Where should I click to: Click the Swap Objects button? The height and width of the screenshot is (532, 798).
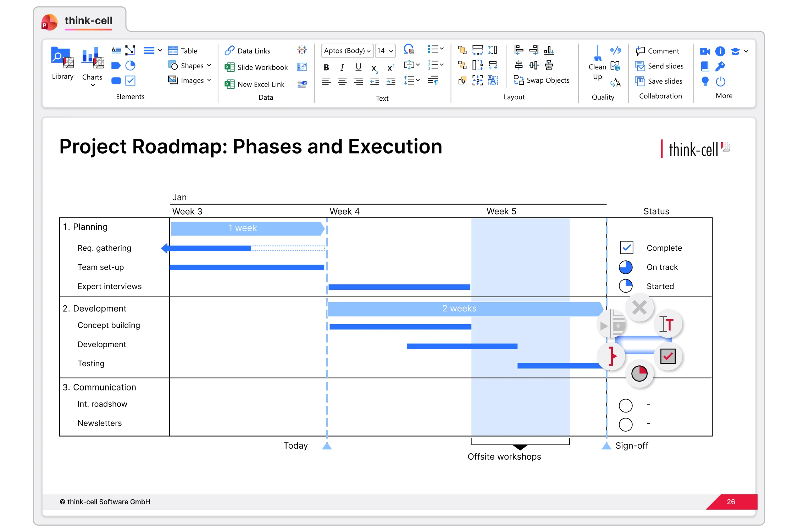(542, 81)
